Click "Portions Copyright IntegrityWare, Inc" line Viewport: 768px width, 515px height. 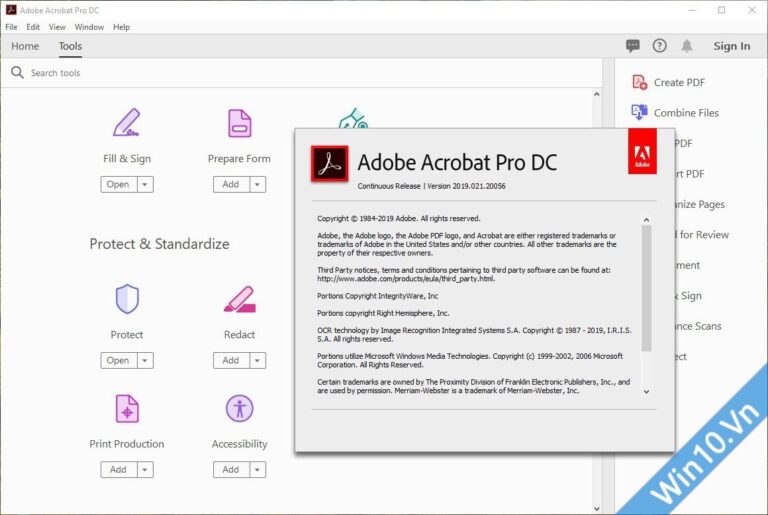click(378, 296)
